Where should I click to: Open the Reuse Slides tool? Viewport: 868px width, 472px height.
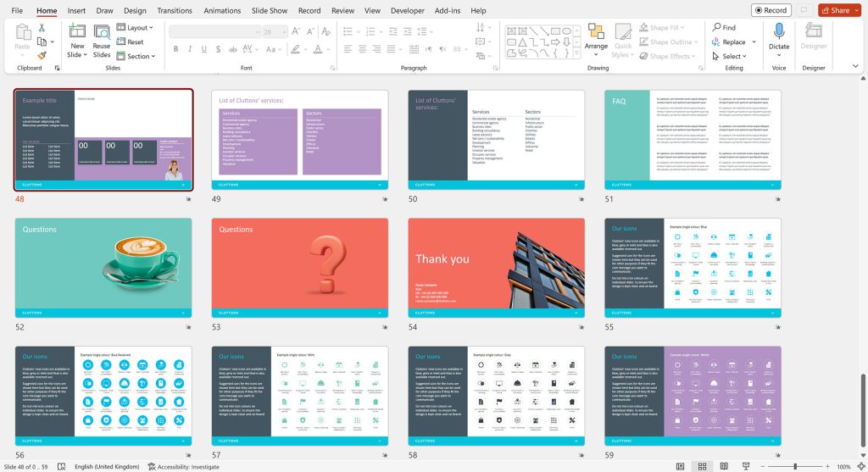coord(102,41)
